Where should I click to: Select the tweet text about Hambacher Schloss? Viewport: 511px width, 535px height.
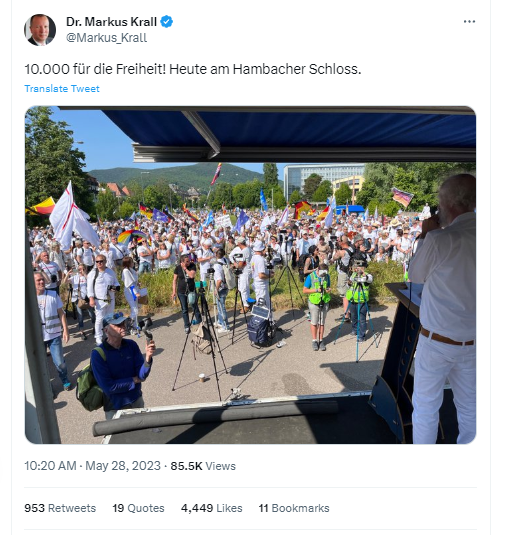tap(193, 69)
